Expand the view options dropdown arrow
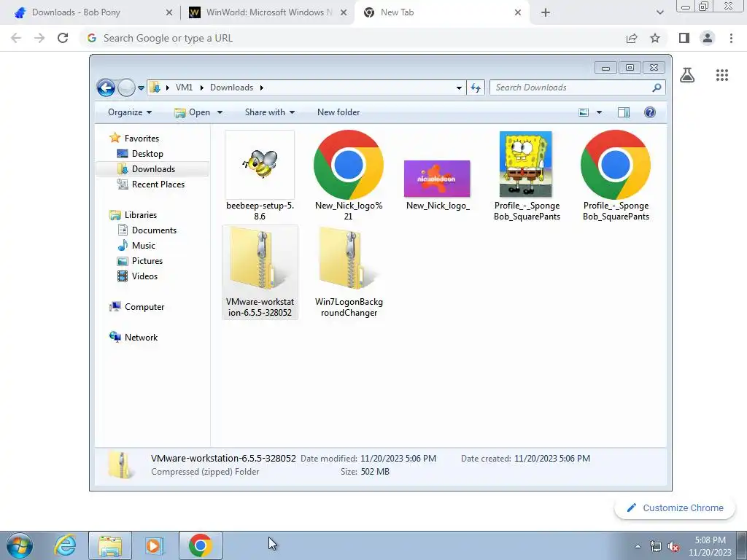The width and height of the screenshot is (747, 560). tap(600, 112)
